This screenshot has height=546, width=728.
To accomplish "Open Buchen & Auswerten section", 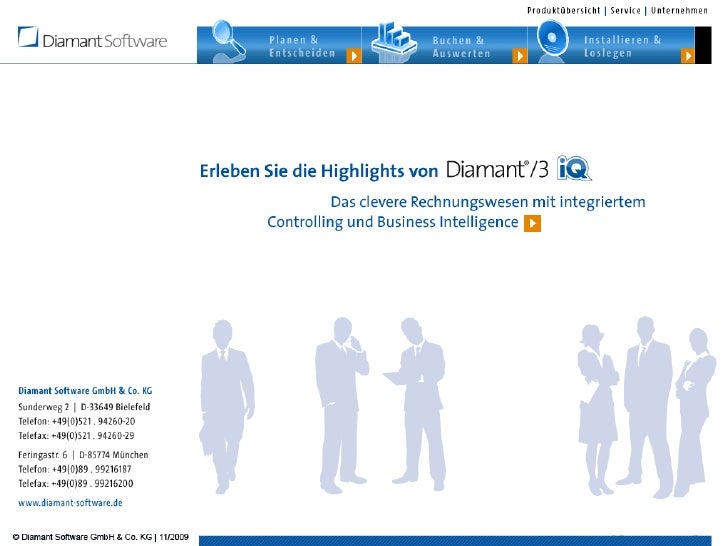I will tap(461, 47).
